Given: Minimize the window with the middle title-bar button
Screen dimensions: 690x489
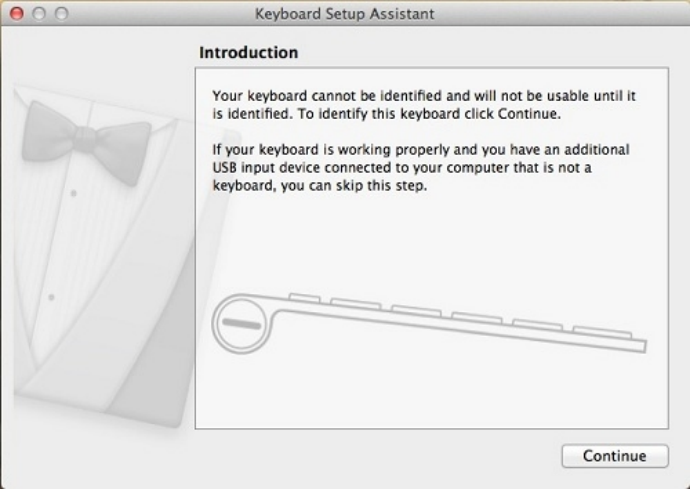Looking at the screenshot, I should click(x=39, y=14).
